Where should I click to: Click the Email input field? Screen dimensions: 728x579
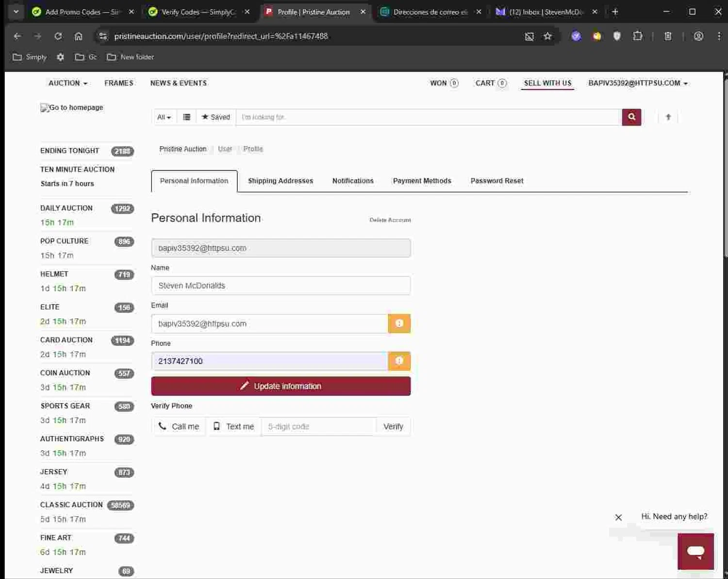tap(269, 324)
